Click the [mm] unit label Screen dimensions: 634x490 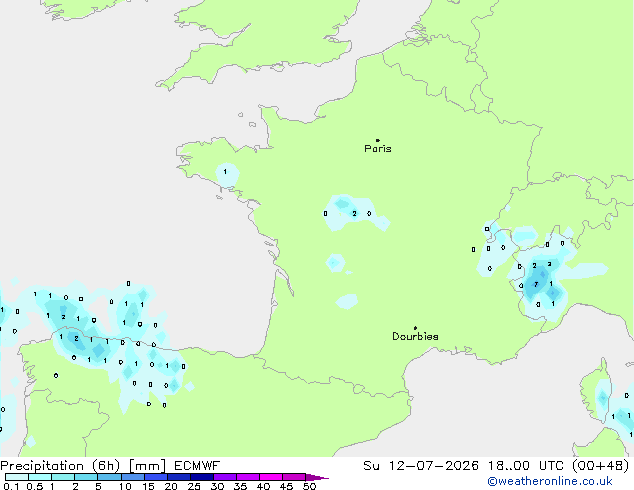tap(147, 466)
